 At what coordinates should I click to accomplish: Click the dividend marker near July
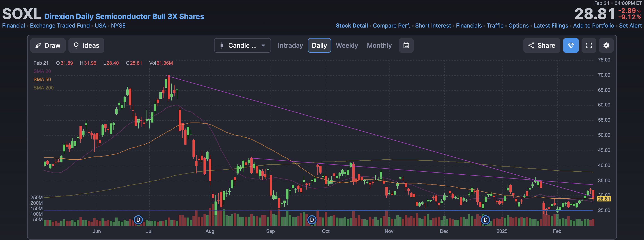pyautogui.click(x=138, y=220)
